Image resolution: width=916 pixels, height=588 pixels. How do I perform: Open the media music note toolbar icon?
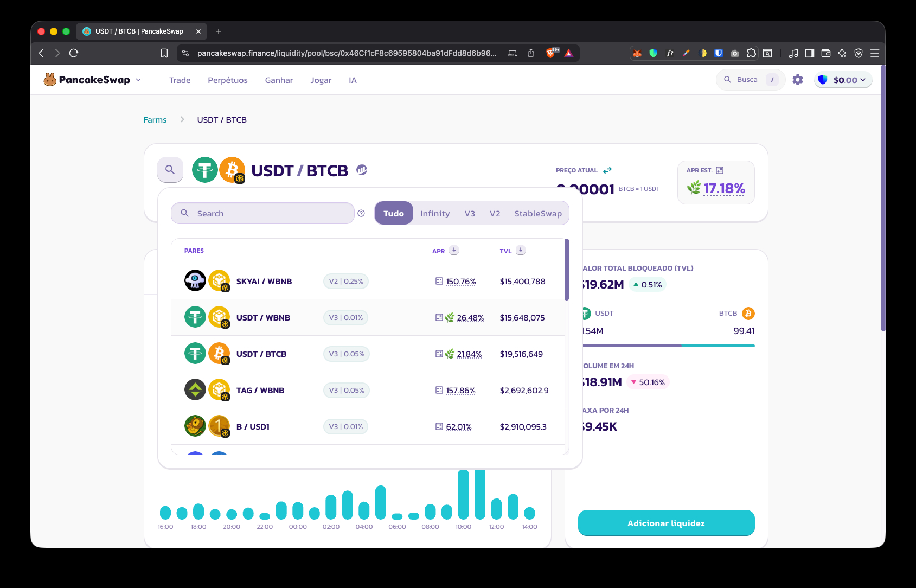coord(793,53)
